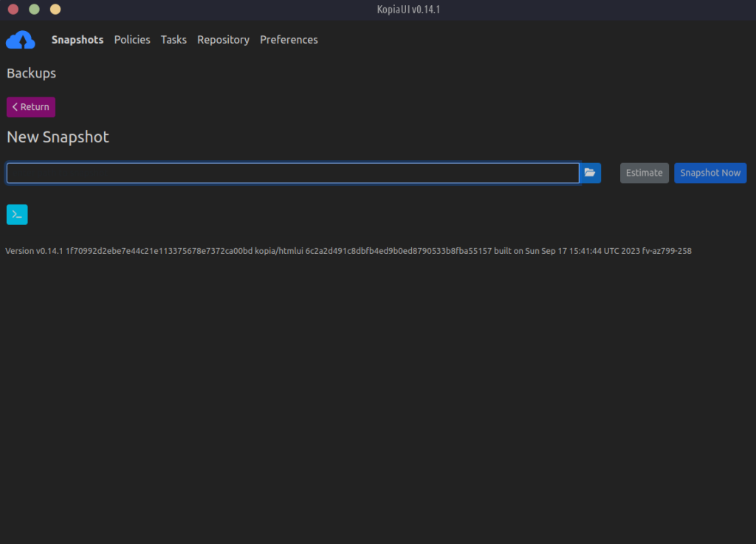Open the Snapshots tab
The height and width of the screenshot is (544, 756).
[x=78, y=40]
